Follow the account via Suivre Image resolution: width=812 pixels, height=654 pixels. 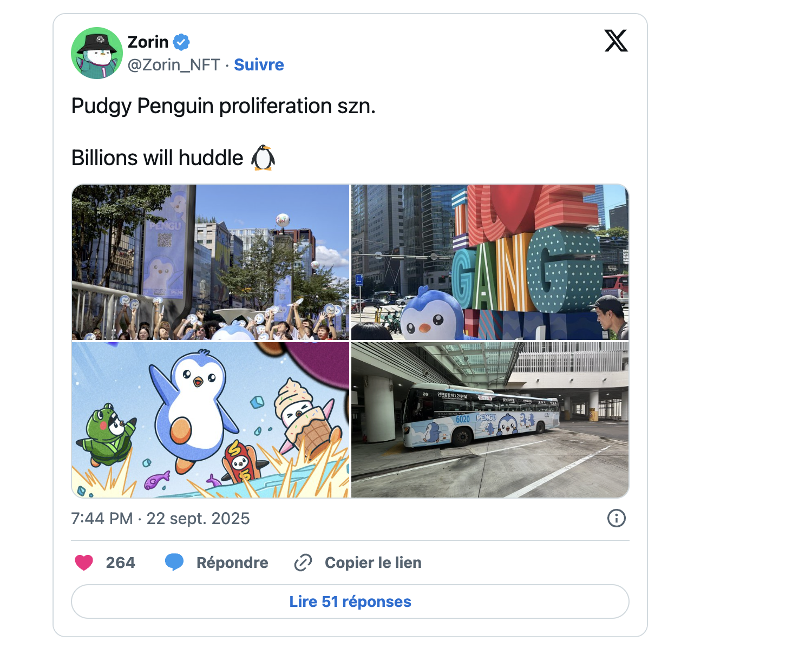point(259,65)
